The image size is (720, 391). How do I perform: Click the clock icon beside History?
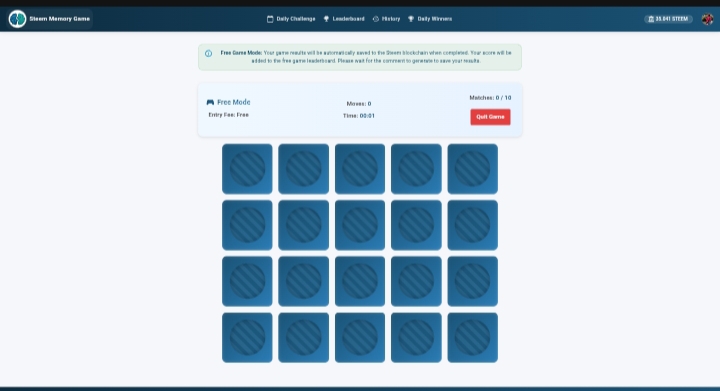pyautogui.click(x=376, y=19)
